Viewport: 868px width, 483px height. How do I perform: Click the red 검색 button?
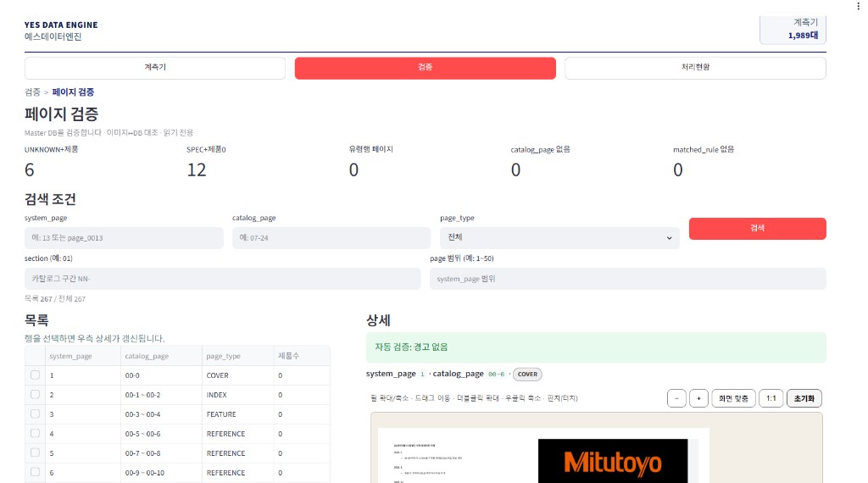point(757,229)
